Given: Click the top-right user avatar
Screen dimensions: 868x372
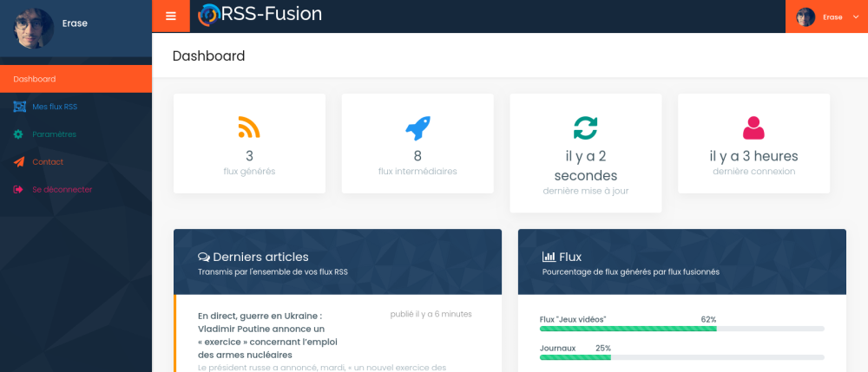Looking at the screenshot, I should [x=806, y=17].
